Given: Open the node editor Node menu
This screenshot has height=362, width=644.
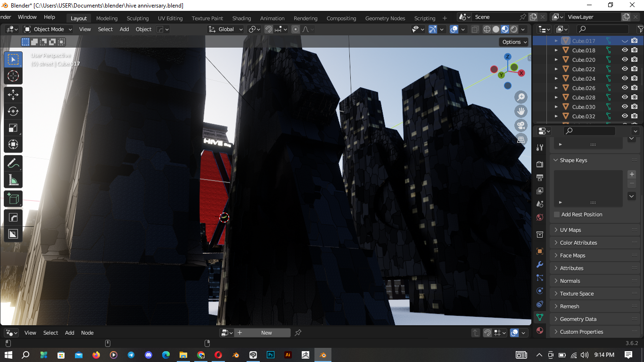Looking at the screenshot, I should point(87,333).
